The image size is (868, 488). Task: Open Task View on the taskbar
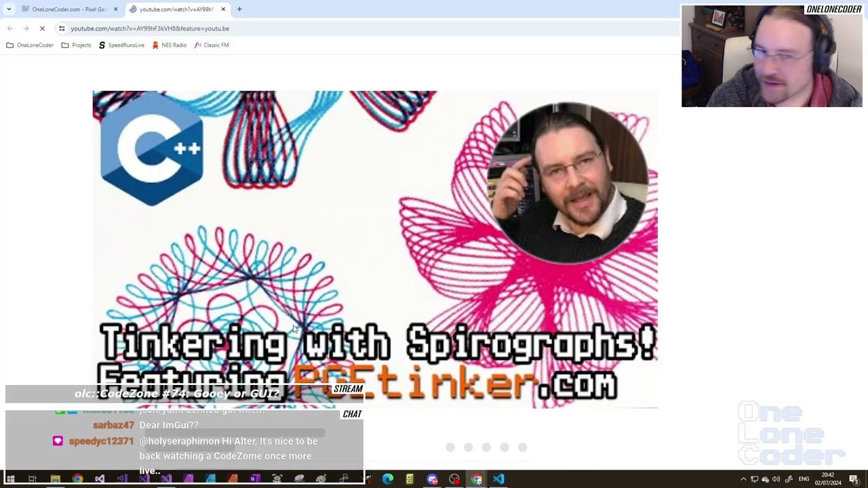pos(32,479)
